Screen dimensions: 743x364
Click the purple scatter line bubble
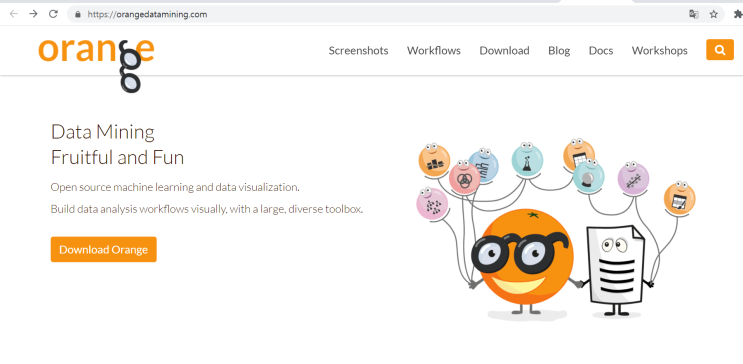633,179
